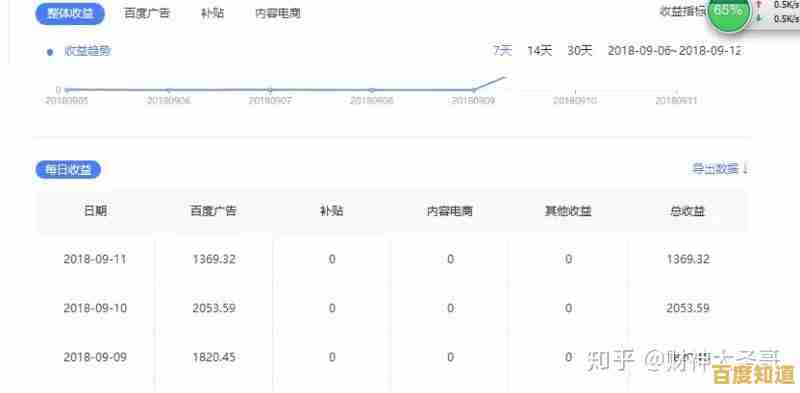Click the 内容电商 zero value for 2018-09-09
Image resolution: width=800 pixels, height=393 pixels.
click(x=450, y=357)
